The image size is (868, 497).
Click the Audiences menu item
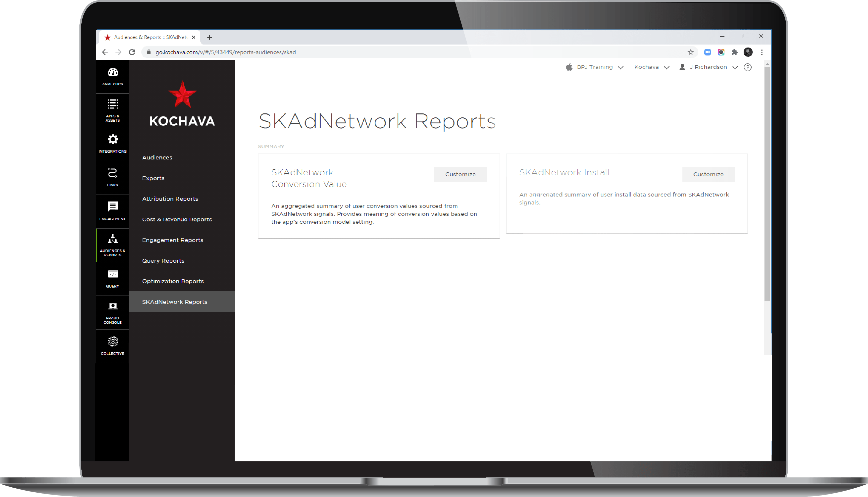[157, 157]
